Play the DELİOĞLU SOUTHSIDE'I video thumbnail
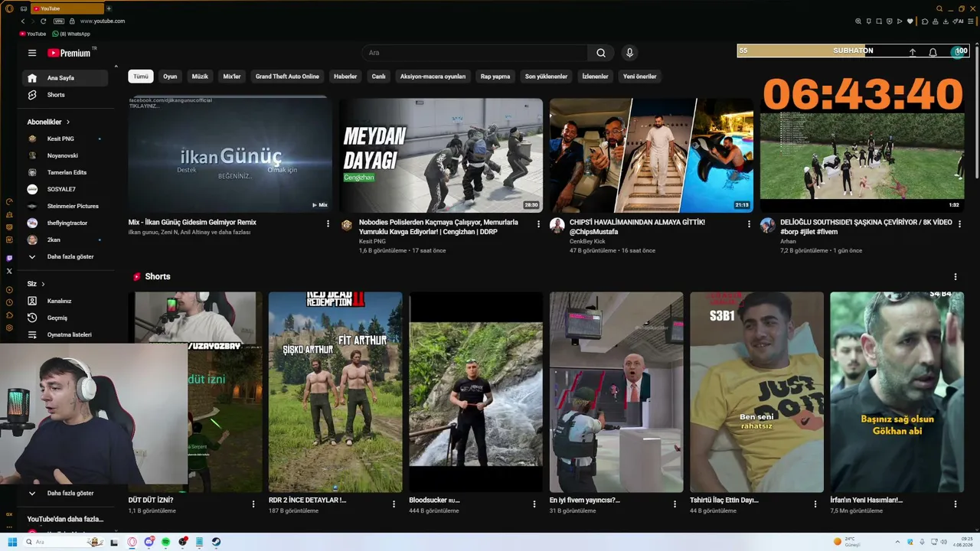 click(862, 155)
